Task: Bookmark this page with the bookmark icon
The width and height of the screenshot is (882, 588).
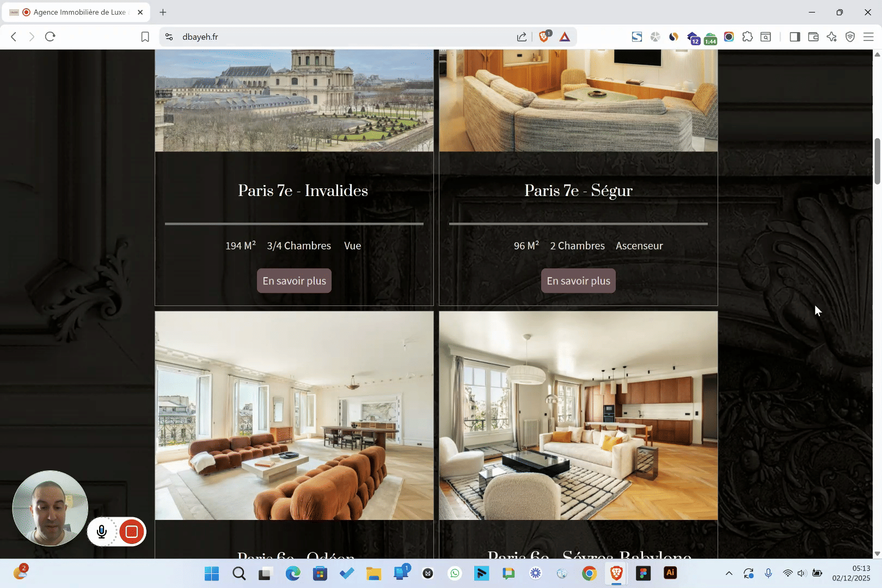Action: pos(145,36)
